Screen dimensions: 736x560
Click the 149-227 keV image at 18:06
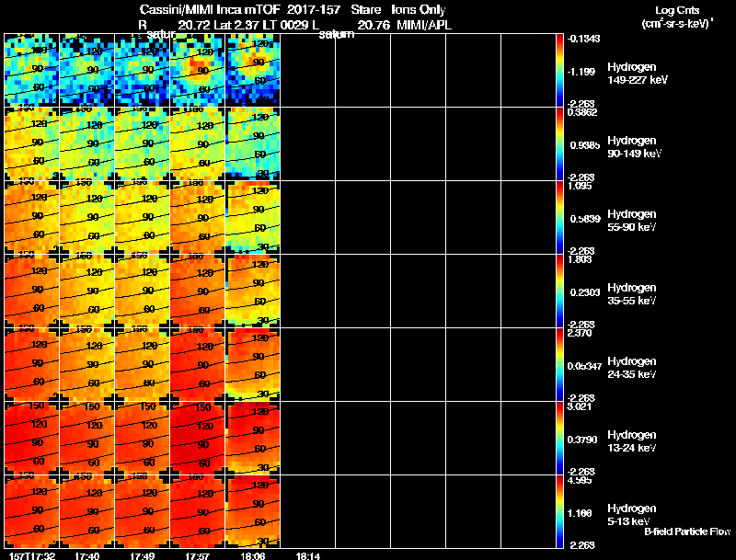(x=253, y=70)
